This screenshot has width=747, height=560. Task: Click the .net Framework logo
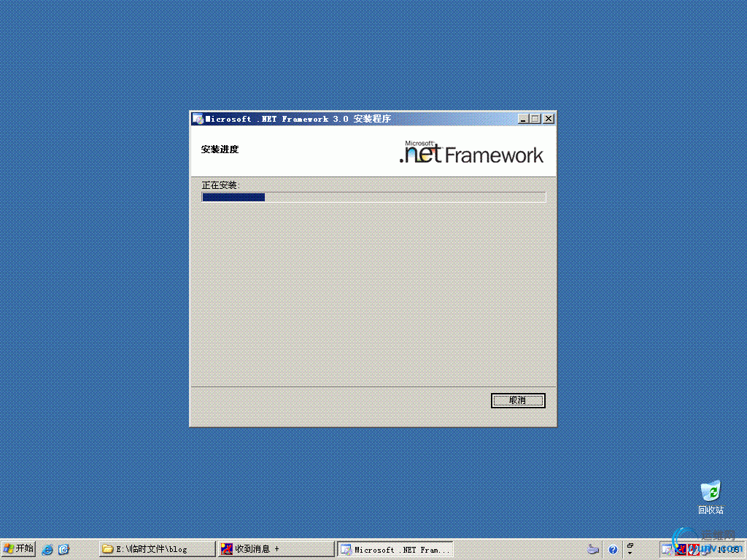[471, 152]
